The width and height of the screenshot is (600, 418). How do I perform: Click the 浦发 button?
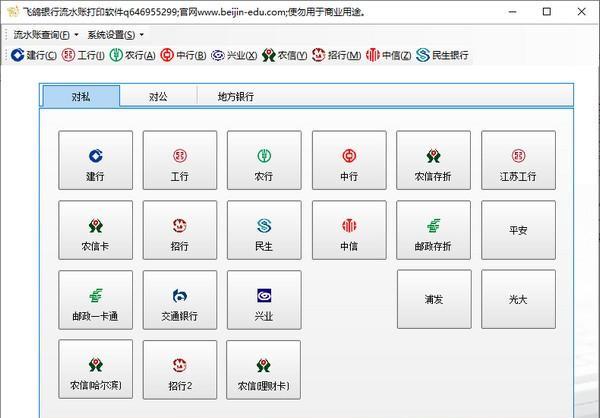tap(434, 299)
